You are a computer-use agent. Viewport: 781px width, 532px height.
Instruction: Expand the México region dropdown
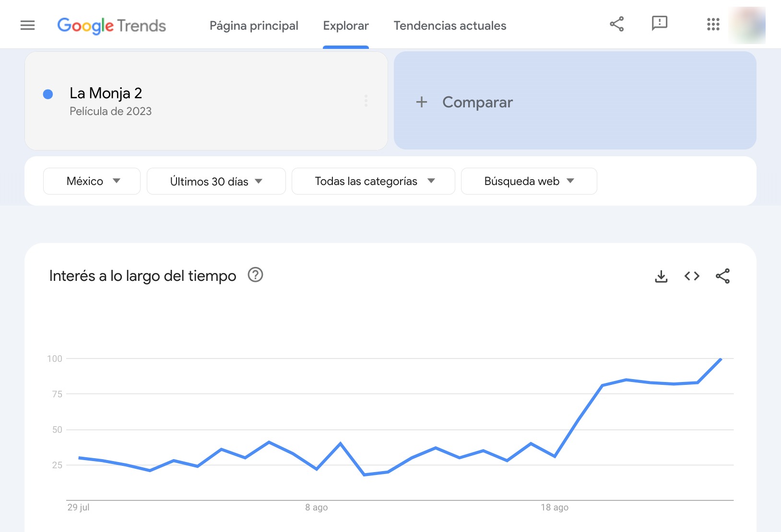click(92, 181)
